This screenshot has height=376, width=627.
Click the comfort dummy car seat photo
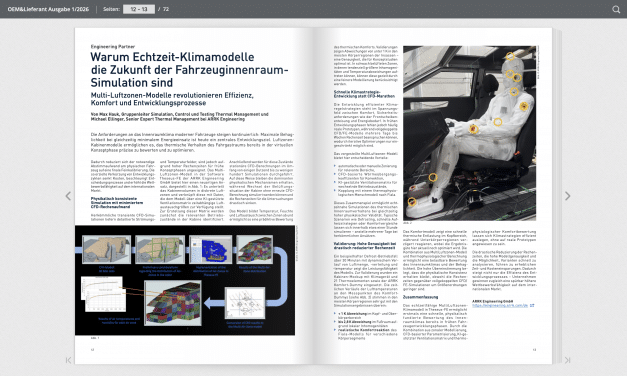(469, 133)
